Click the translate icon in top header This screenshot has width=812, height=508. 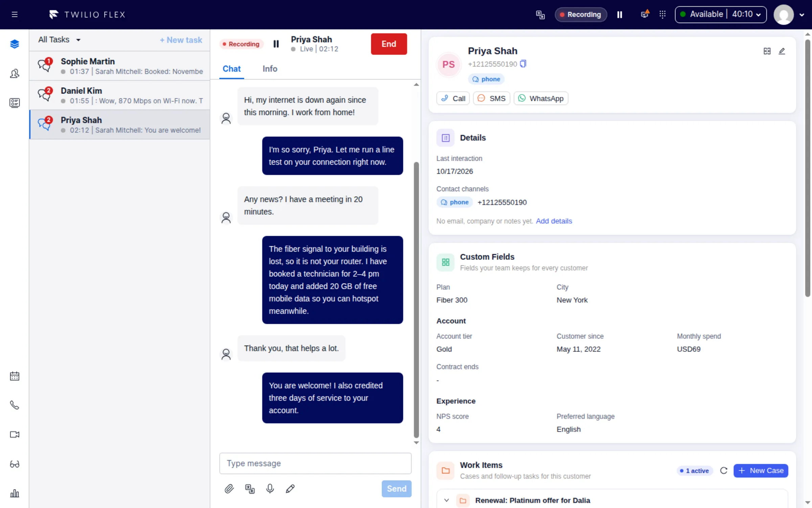[x=540, y=15]
